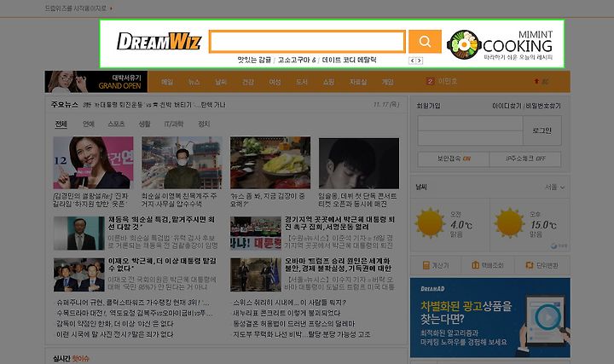Open the 이런 시국에 말 사진 news link
614x364 pixels.
(115, 334)
